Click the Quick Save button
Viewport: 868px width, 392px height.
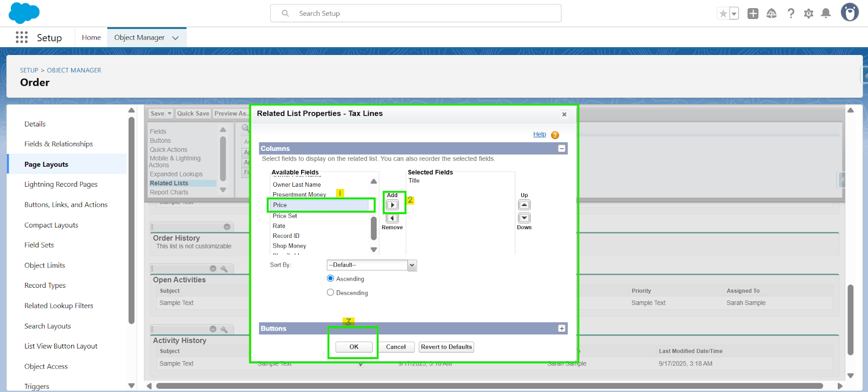point(193,113)
